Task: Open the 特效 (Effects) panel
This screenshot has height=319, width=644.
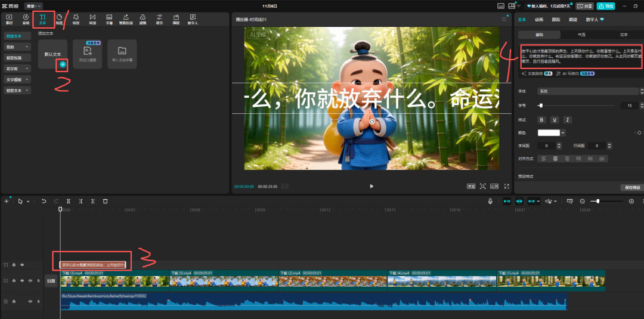Action: click(76, 19)
